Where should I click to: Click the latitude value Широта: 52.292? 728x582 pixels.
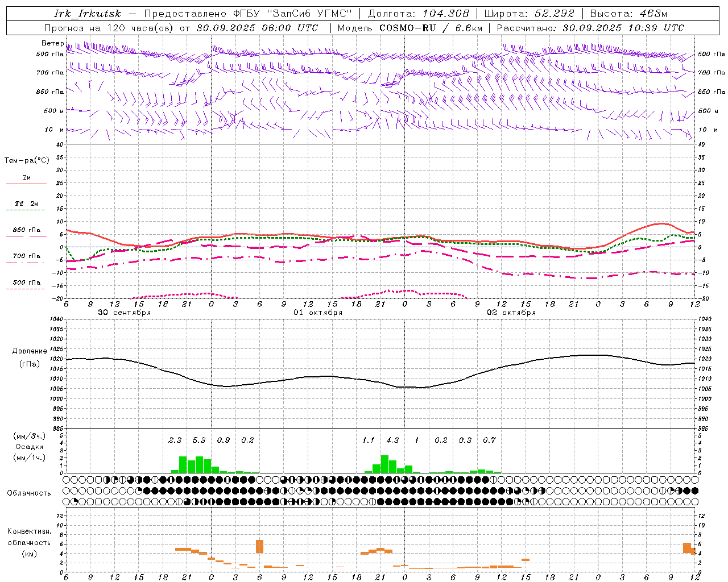click(x=530, y=14)
